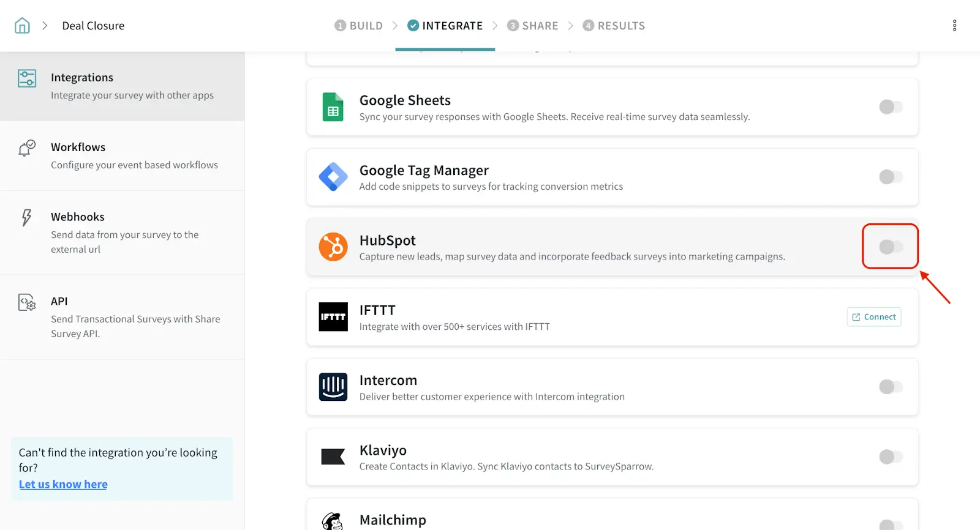Screen dimensions: 980x530
Task: Open the three-dot more options menu
Action: tap(954, 26)
